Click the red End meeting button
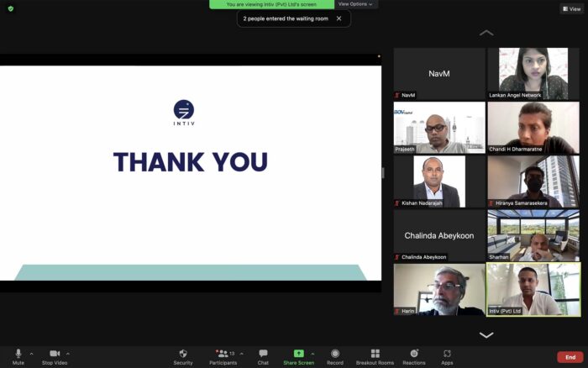The width and height of the screenshot is (588, 368). 570,357
